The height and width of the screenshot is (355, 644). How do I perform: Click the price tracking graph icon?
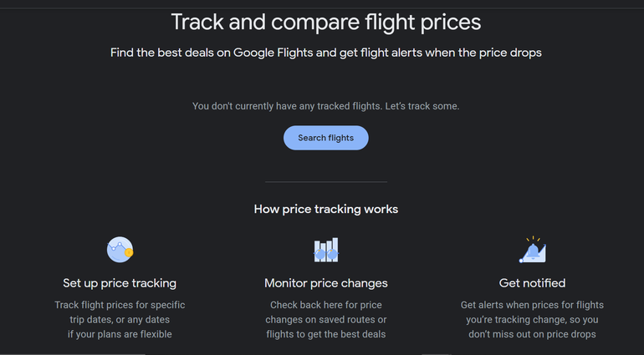point(120,249)
